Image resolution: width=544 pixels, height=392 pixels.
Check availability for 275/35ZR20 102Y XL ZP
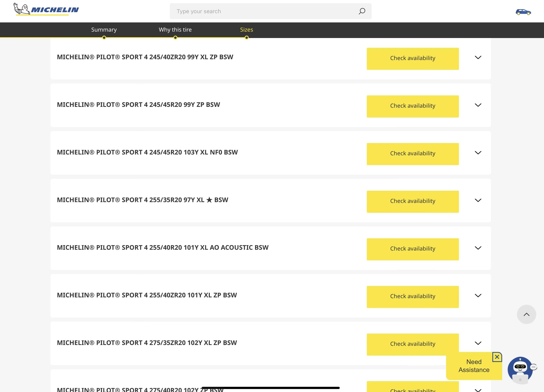click(x=413, y=345)
